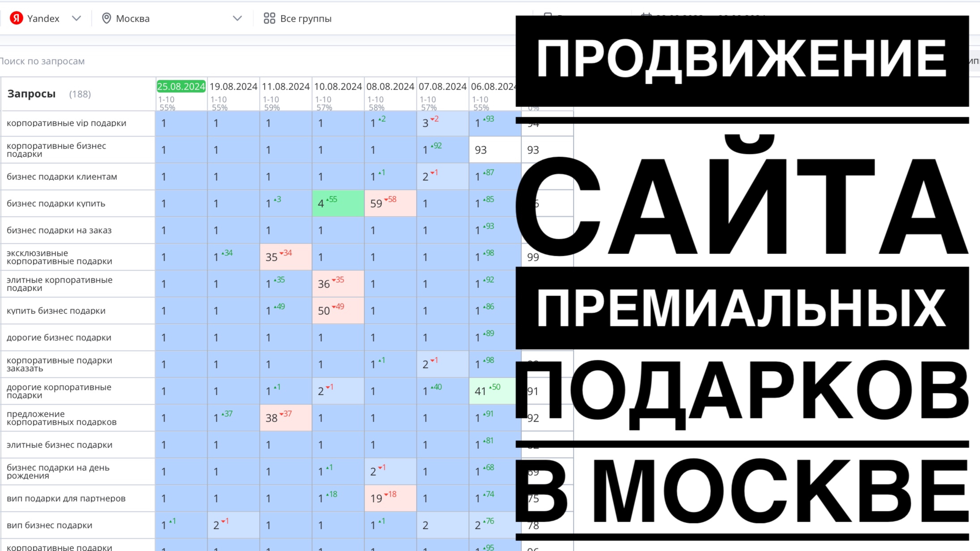Click query вип бизнес подарки

(49, 525)
